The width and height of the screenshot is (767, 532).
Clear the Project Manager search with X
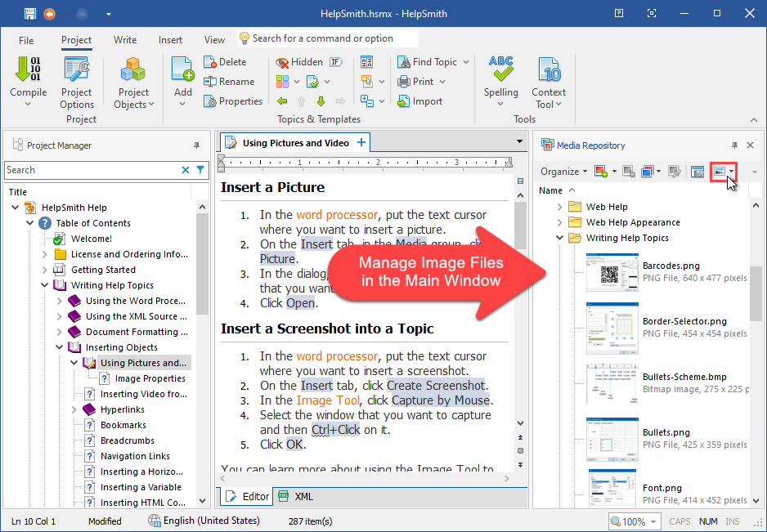(186, 170)
